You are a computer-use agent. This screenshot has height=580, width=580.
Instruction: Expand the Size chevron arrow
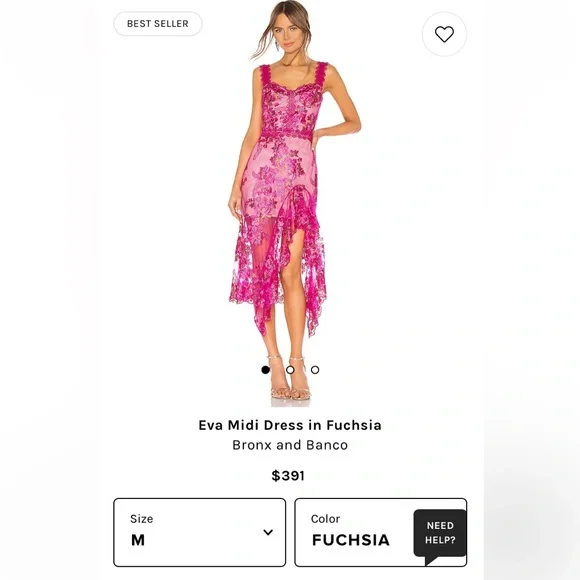(268, 532)
